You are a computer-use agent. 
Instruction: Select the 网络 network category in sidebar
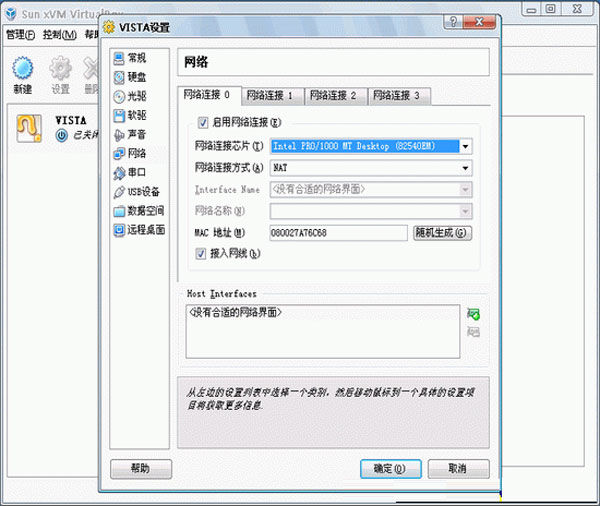[x=130, y=153]
